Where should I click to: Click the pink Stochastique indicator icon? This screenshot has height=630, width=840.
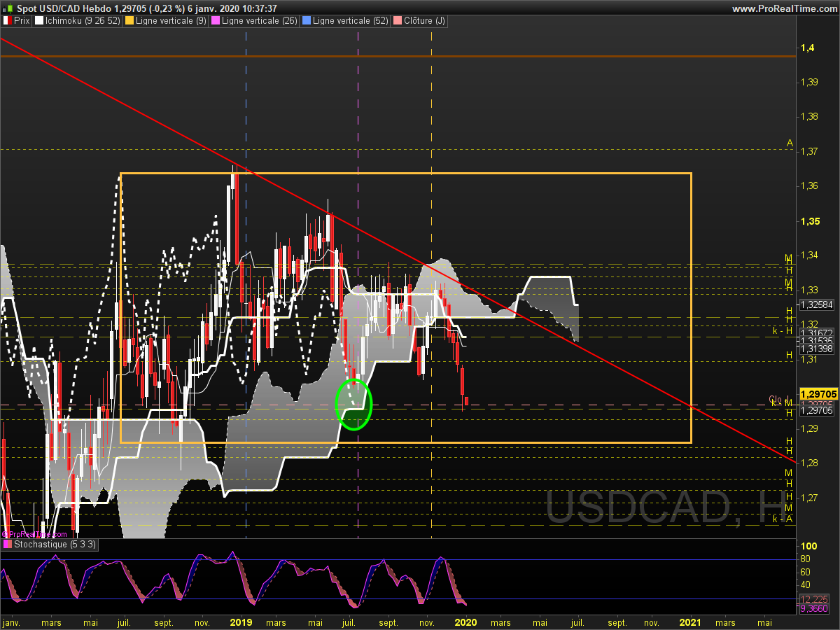click(7, 544)
